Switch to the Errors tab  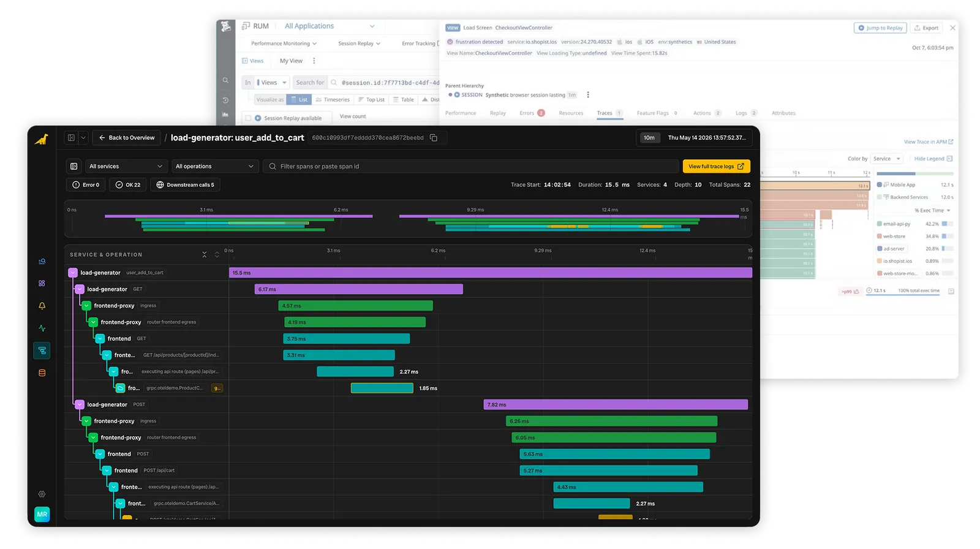click(x=532, y=113)
